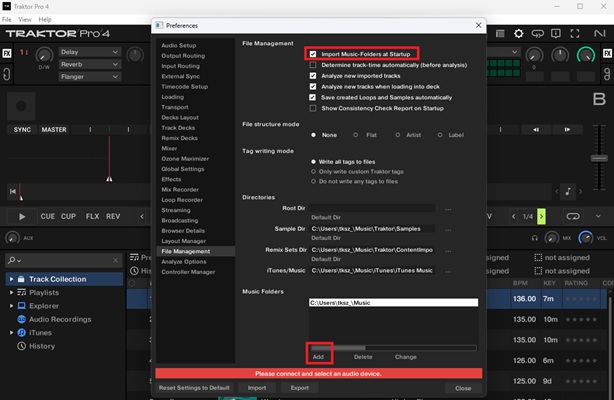Screen dimensions: 614x400
Task: Click Delete under Music Folders
Action: tap(363, 357)
